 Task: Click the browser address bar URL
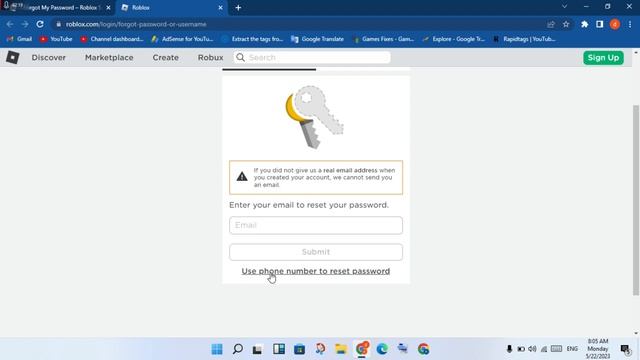[136, 24]
